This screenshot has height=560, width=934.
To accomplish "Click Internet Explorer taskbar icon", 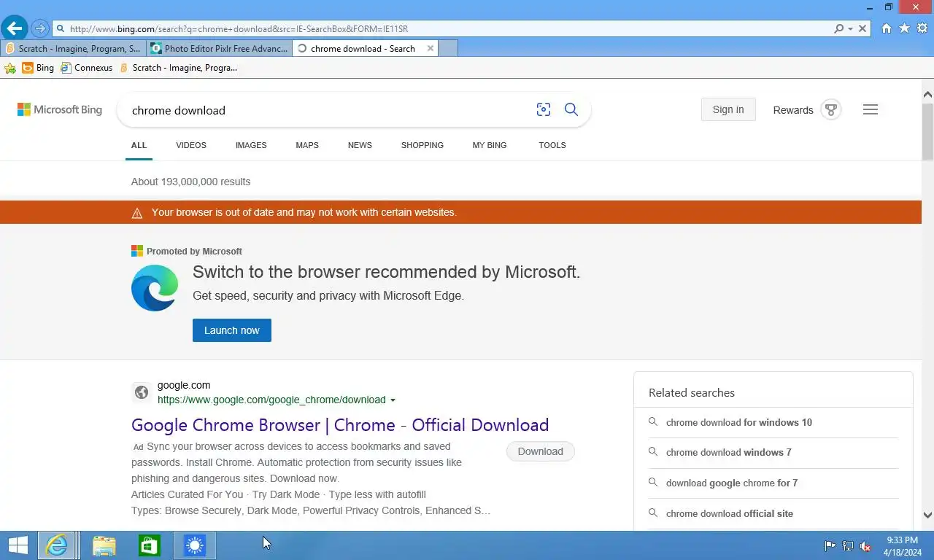I will 58,545.
